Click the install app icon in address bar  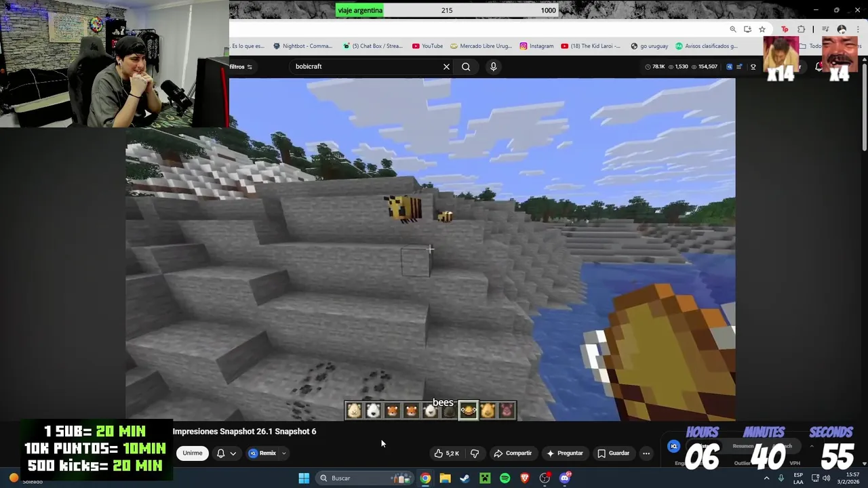747,29
